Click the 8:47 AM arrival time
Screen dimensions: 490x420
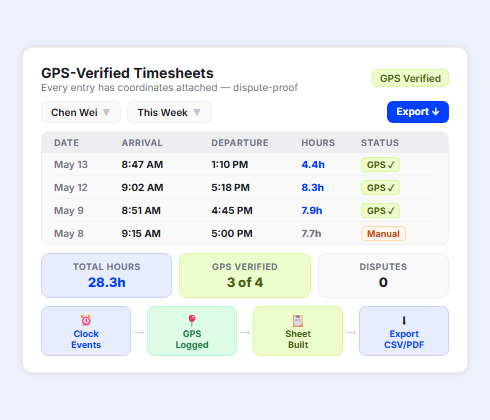[x=142, y=165]
